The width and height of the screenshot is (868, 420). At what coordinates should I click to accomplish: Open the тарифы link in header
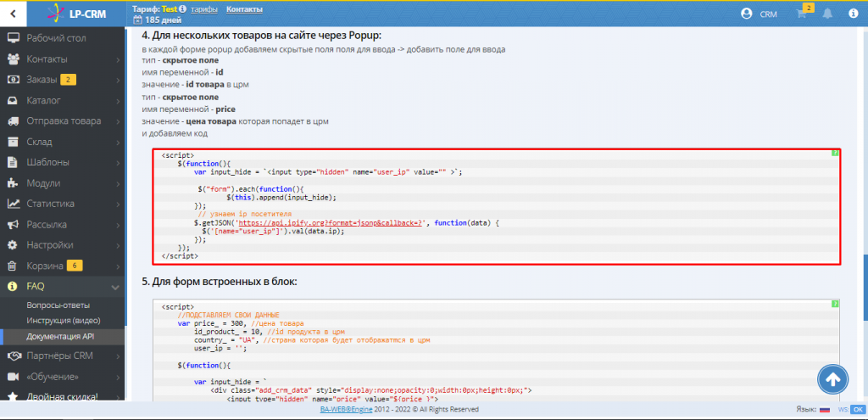pos(203,9)
